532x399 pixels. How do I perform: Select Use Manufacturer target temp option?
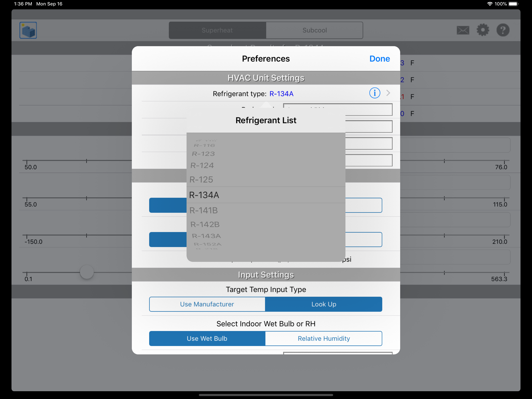point(207,304)
